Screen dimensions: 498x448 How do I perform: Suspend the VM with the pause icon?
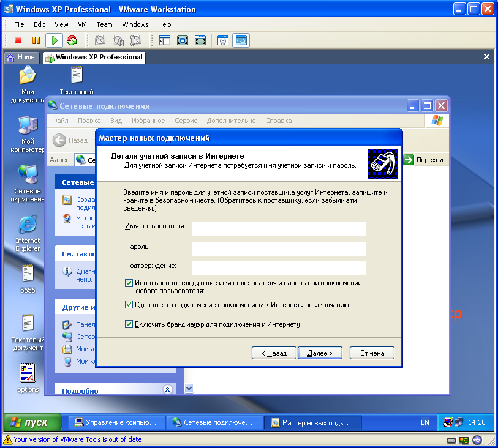[x=36, y=40]
